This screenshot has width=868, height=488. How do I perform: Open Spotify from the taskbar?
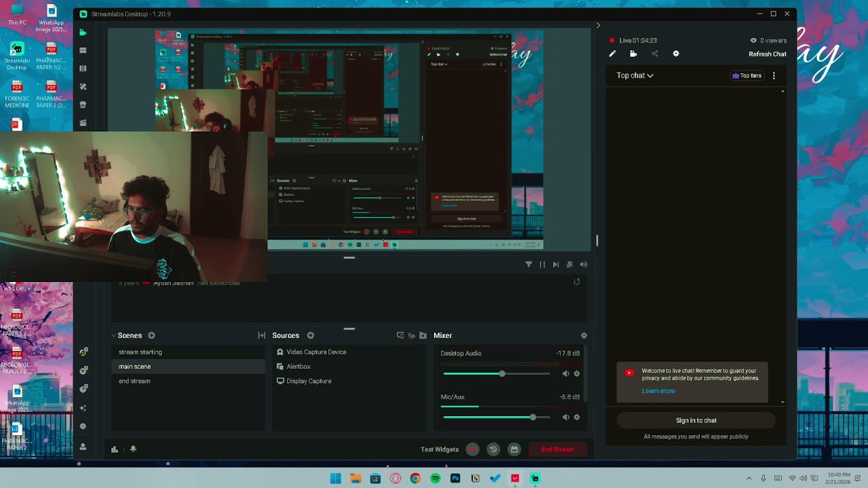point(435,479)
